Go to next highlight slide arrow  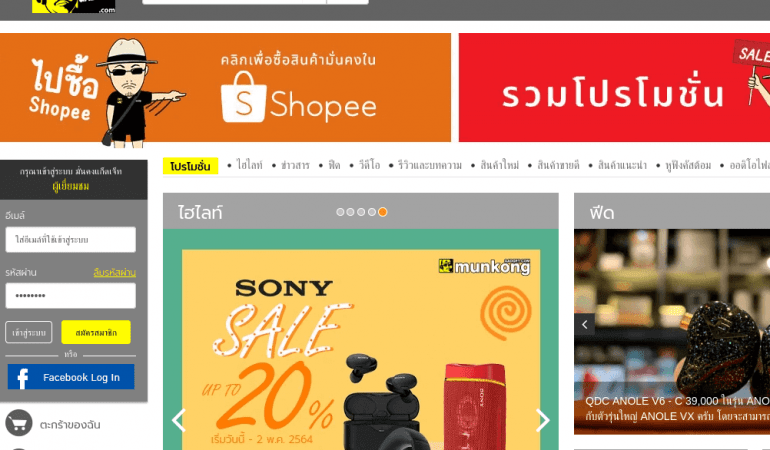point(543,421)
